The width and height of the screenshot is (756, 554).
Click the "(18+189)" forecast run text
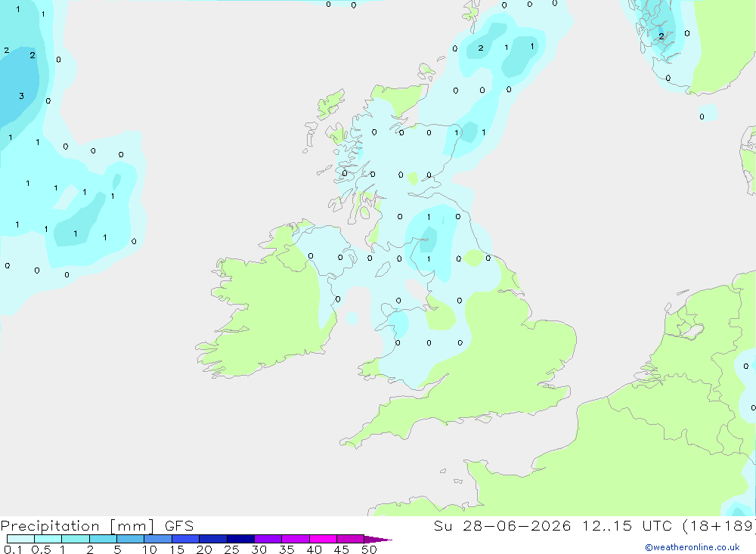coord(719,526)
